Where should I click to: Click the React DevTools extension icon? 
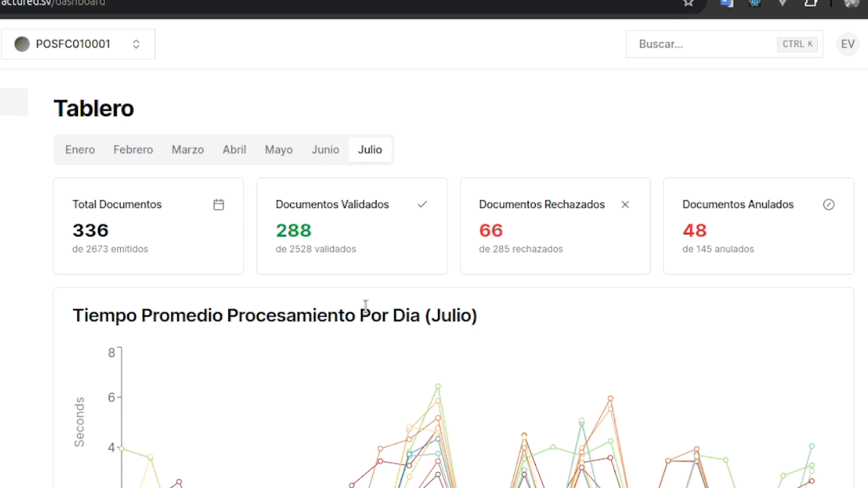click(x=754, y=3)
